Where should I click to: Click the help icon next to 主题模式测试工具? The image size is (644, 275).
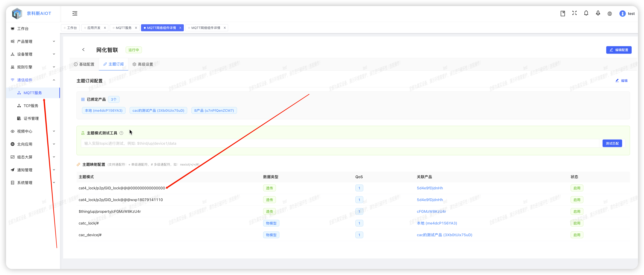pos(121,133)
